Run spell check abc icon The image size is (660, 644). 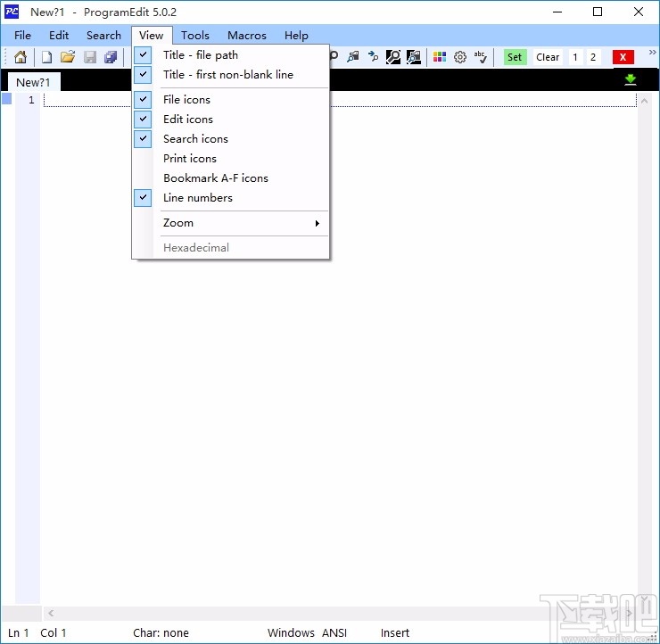tap(480, 57)
